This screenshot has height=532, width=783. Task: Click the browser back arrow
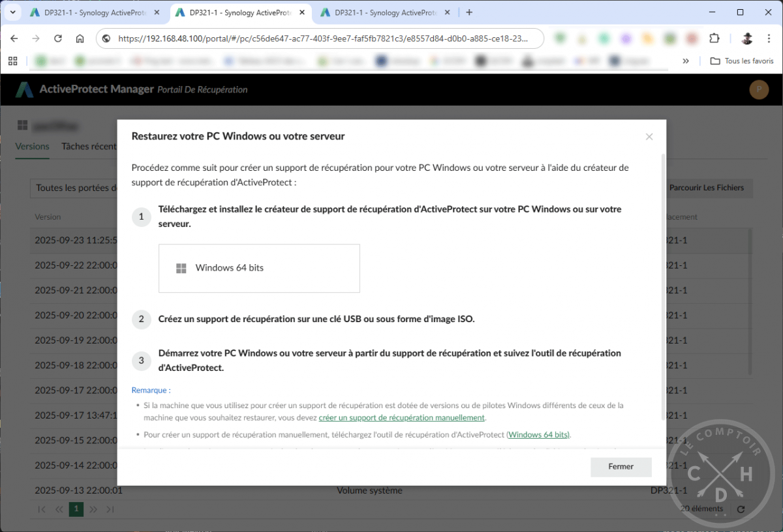point(14,38)
